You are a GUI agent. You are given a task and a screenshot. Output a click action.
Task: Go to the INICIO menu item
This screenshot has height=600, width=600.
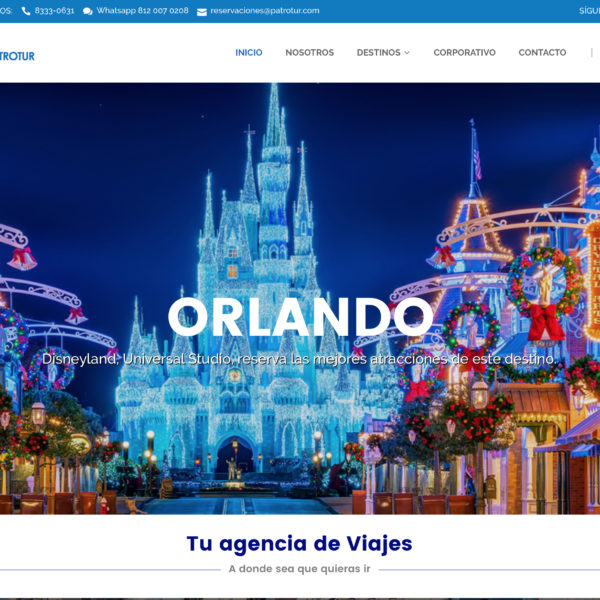pyautogui.click(x=249, y=52)
